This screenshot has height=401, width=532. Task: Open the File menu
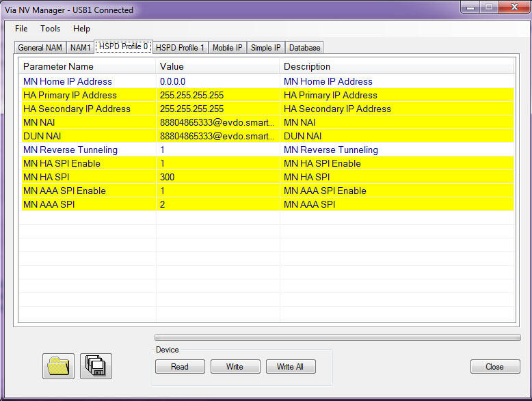[x=21, y=29]
